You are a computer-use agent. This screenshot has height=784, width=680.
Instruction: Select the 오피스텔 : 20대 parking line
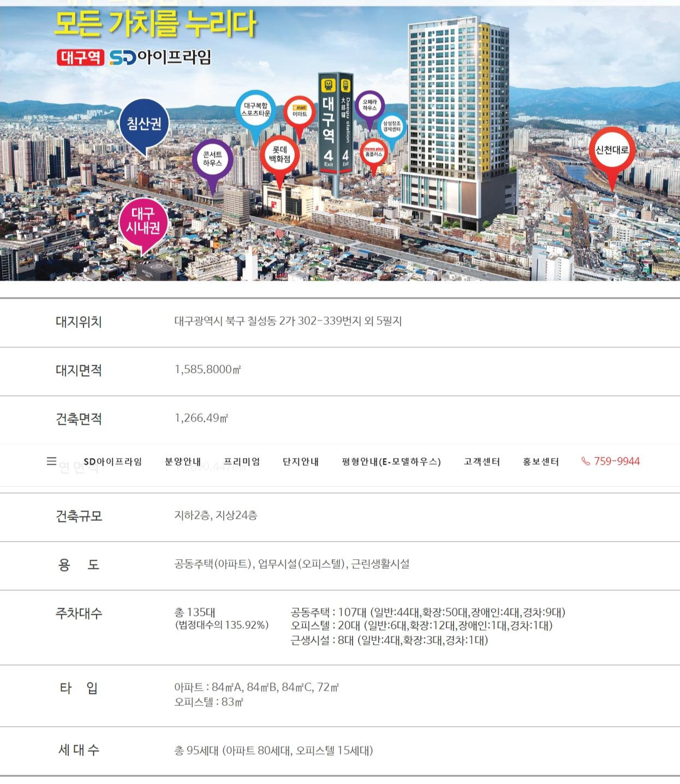422,626
